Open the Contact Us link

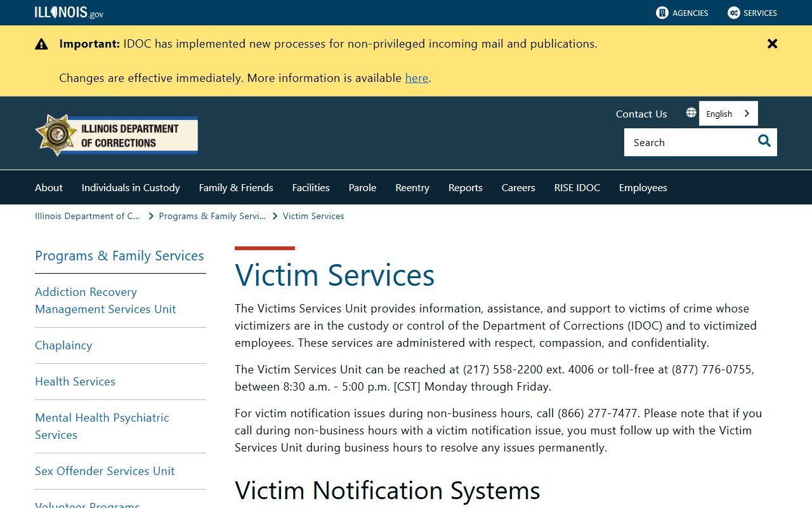click(x=641, y=114)
